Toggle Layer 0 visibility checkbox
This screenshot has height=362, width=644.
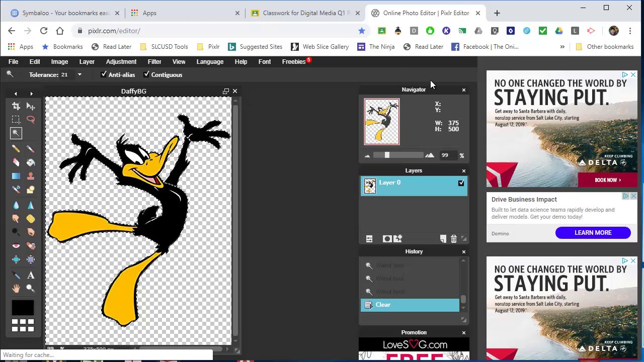pyautogui.click(x=461, y=183)
